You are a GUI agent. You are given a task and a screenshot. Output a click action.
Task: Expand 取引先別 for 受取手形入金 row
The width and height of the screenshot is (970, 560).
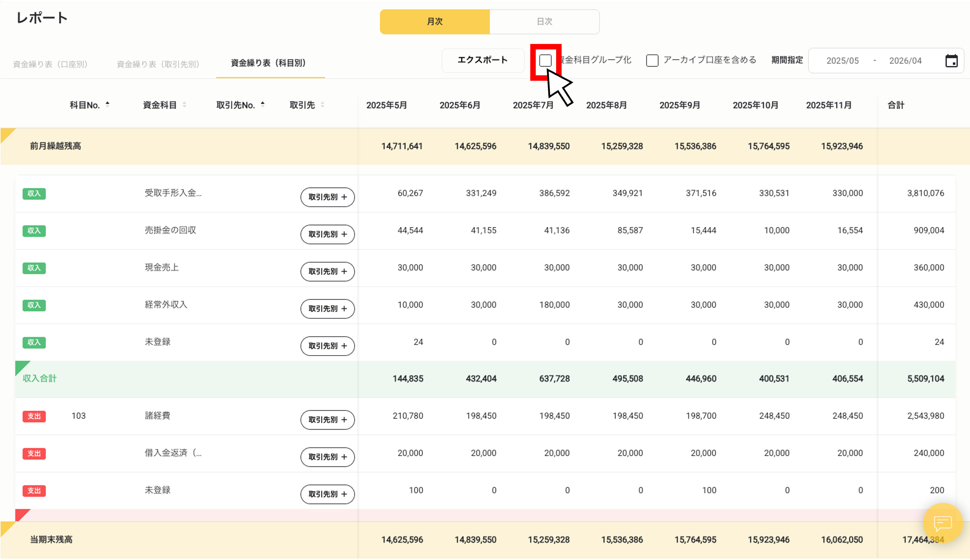(x=327, y=197)
